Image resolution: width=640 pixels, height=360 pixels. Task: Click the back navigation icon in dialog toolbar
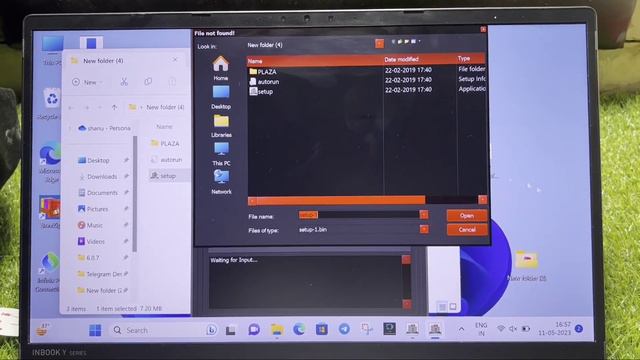pyautogui.click(x=393, y=41)
